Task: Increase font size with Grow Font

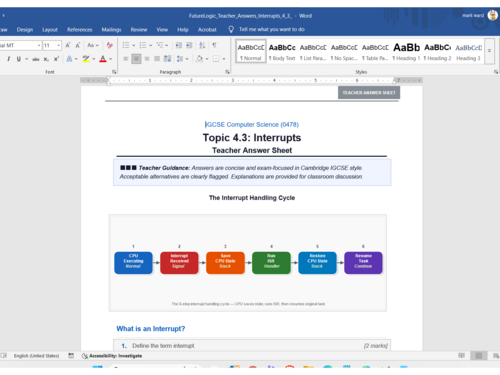Action: (x=68, y=45)
